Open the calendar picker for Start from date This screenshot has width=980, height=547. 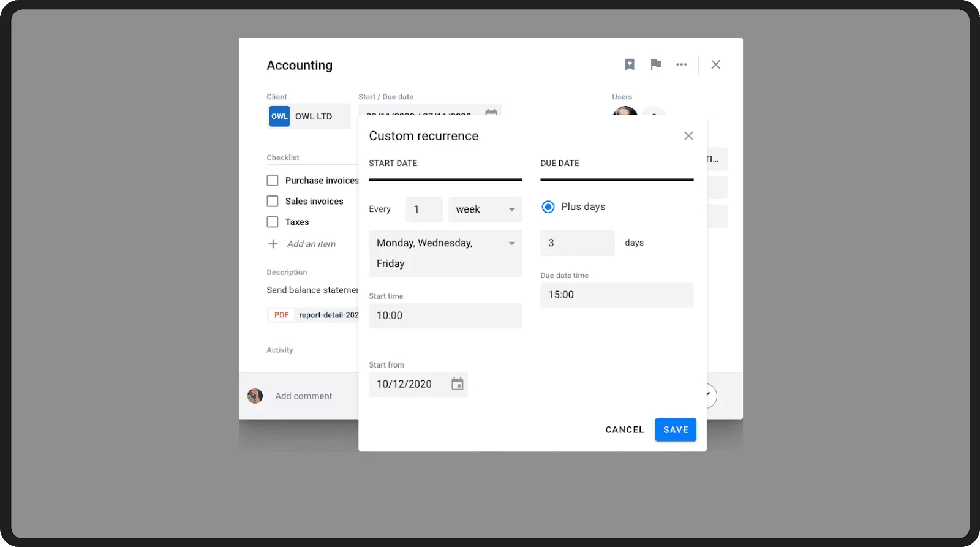458,384
